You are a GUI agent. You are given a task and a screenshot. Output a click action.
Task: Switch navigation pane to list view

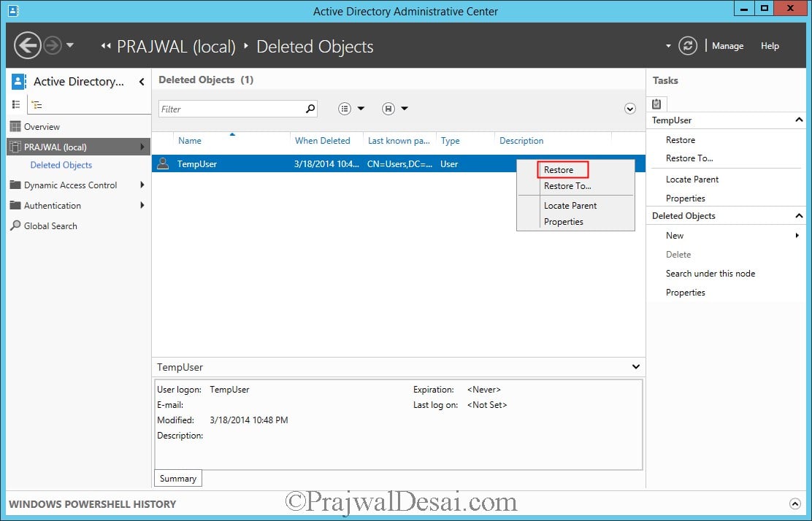pos(16,104)
